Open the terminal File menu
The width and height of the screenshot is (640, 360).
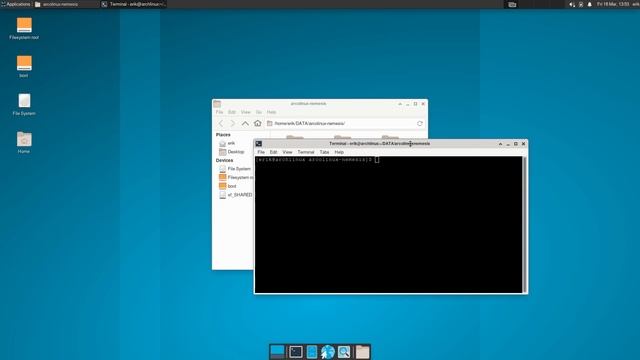[261, 152]
